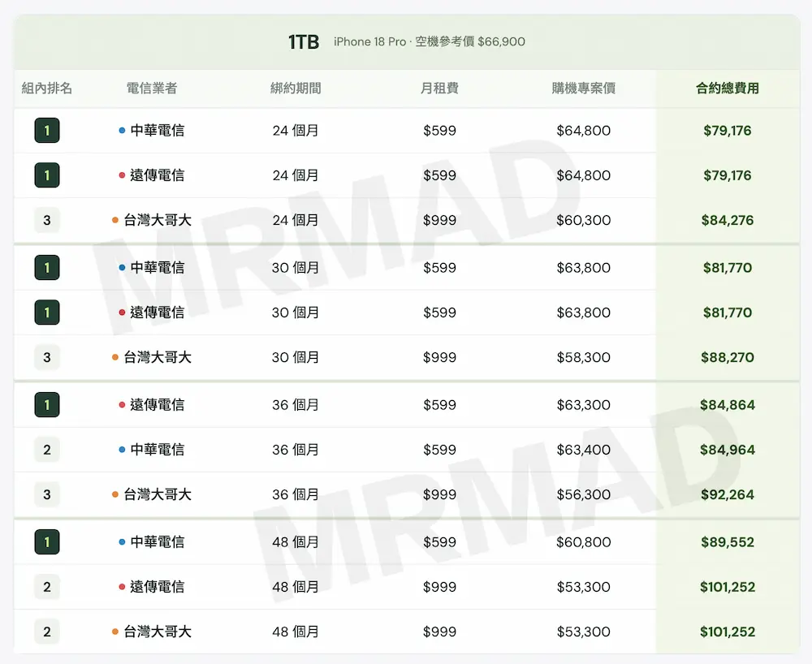Click $64,800 price in 中華電信 row
Viewport: 812px width, 664px height.
click(584, 131)
